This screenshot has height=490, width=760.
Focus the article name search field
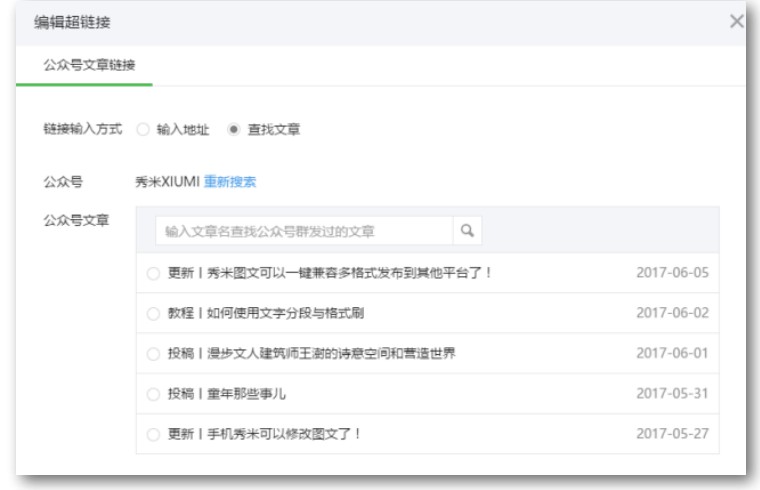point(304,231)
